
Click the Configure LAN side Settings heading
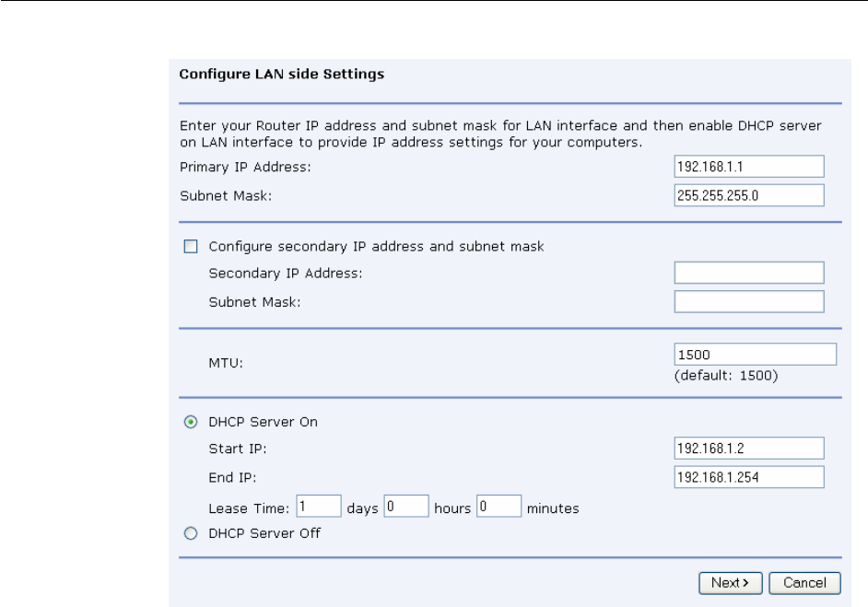click(282, 74)
